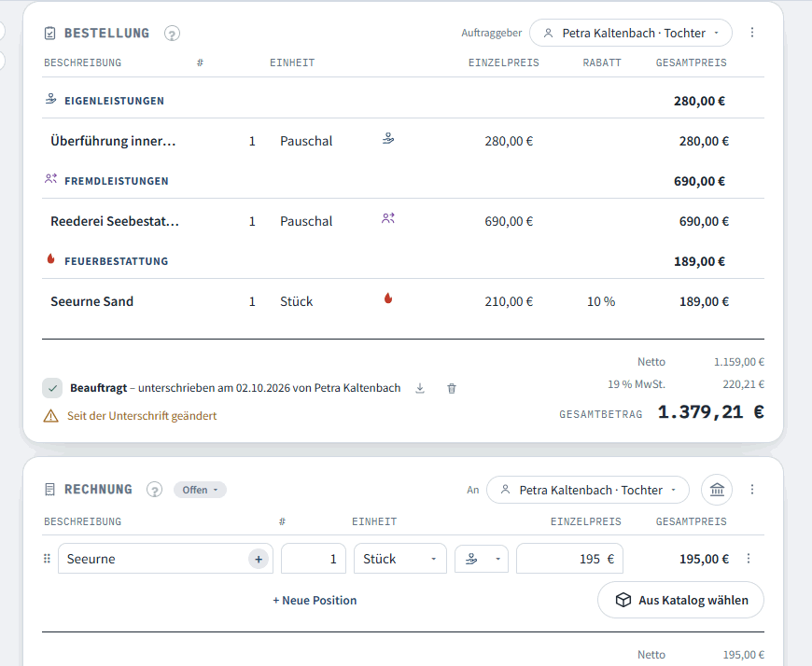This screenshot has height=666, width=812.
Task: Click the 10 % discount on Seeurne Sand
Action: pos(601,301)
